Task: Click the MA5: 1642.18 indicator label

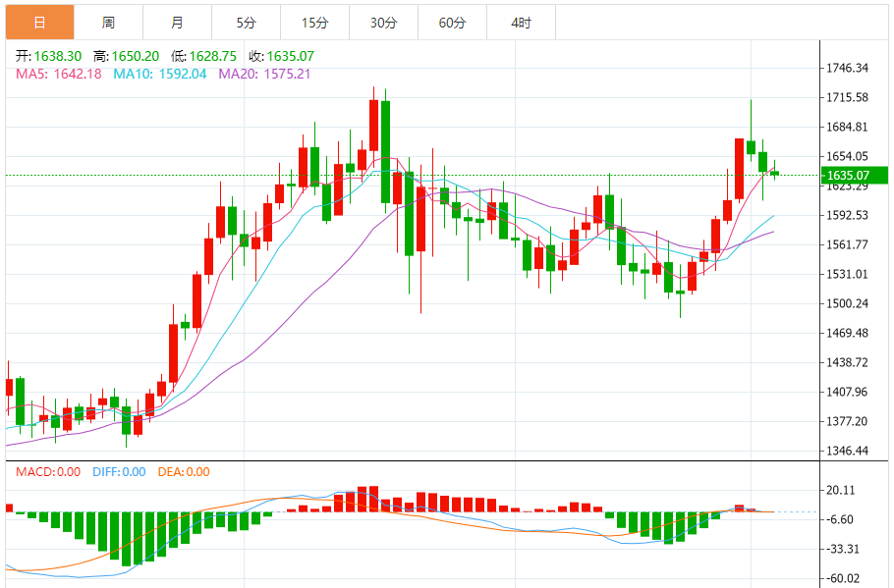Action: click(58, 74)
